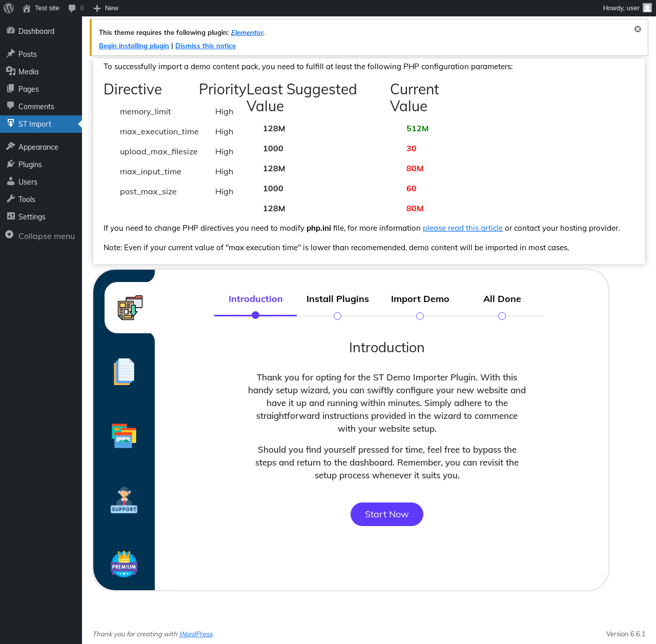Click the Tools wrench icon
The image size is (656, 644).
[11, 199]
